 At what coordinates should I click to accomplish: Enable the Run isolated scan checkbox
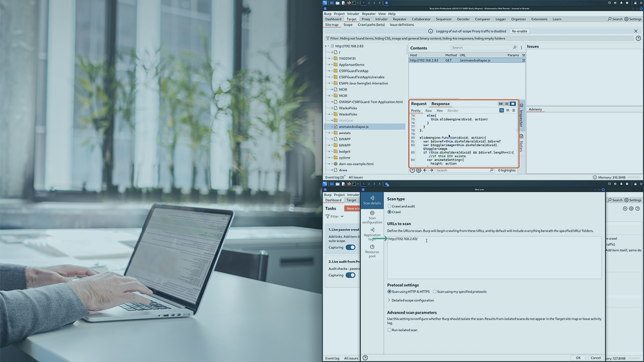389,330
